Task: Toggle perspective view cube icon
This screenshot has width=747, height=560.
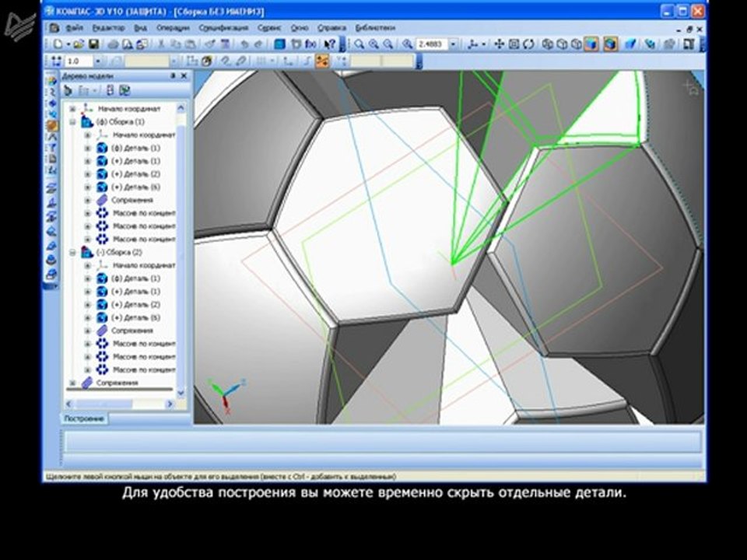Action: (x=630, y=44)
